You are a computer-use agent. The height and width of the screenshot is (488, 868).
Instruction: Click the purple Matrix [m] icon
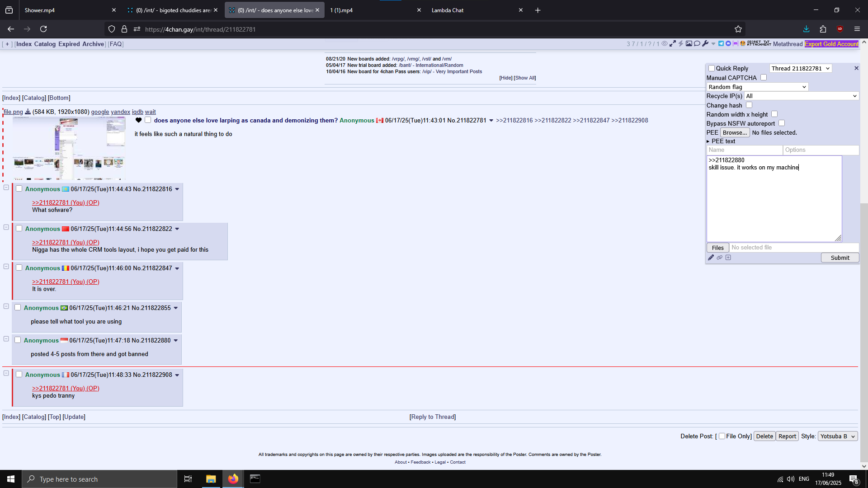click(x=736, y=44)
